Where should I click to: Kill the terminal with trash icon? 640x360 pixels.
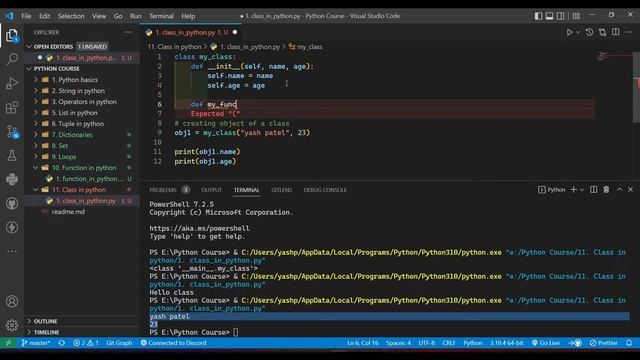click(606, 189)
